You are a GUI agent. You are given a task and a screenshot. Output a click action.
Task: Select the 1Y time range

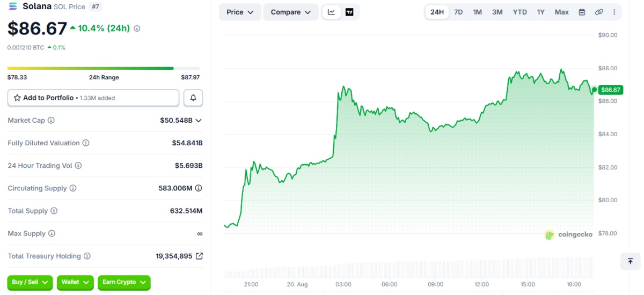coord(541,12)
